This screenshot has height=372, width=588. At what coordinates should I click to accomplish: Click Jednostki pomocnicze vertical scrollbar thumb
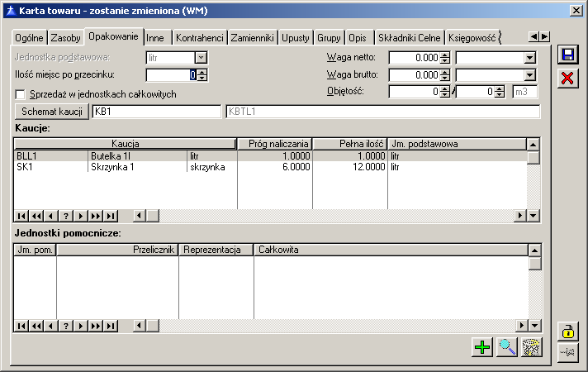(x=535, y=264)
